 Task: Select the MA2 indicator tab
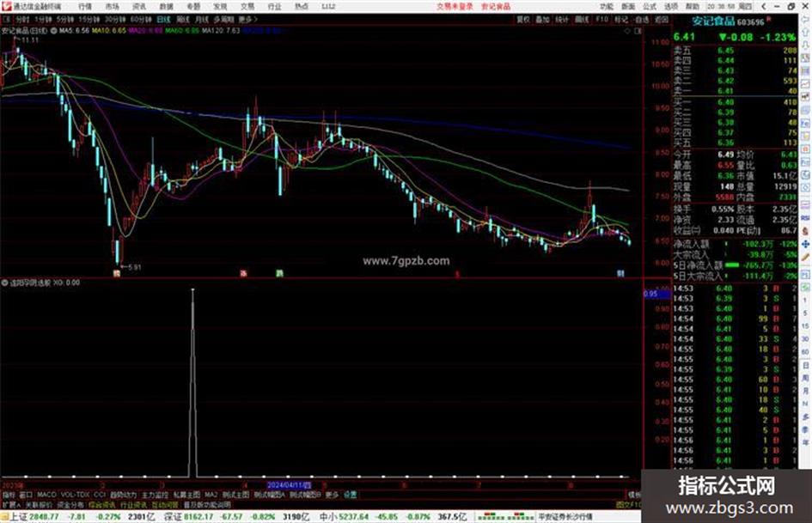tap(211, 496)
